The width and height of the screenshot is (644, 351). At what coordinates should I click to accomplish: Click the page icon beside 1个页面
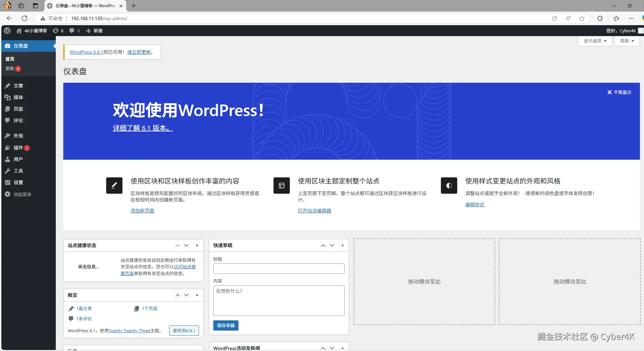coord(136,309)
